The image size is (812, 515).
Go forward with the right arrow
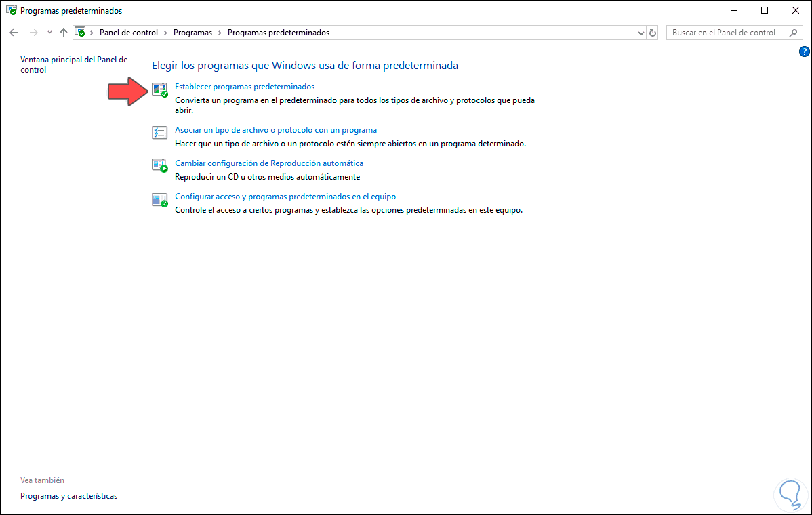pos(34,33)
